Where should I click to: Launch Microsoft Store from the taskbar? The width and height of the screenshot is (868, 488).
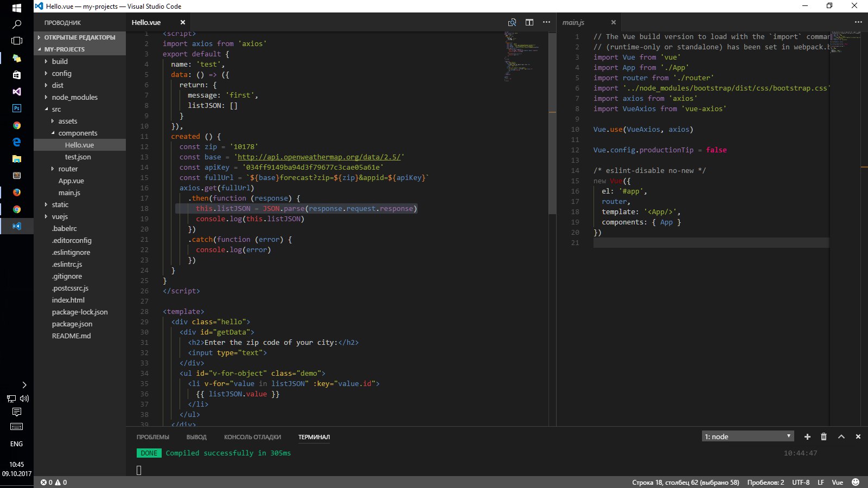coord(17,75)
